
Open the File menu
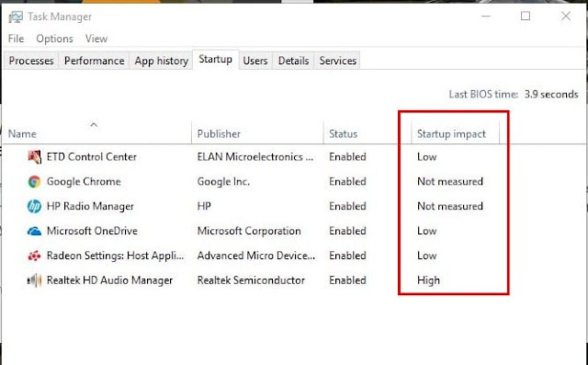coord(17,39)
